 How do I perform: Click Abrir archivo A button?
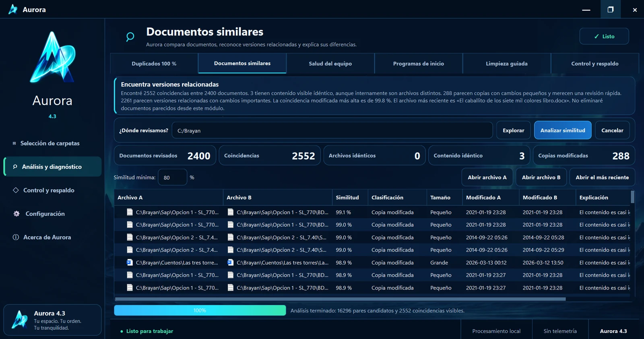(487, 177)
